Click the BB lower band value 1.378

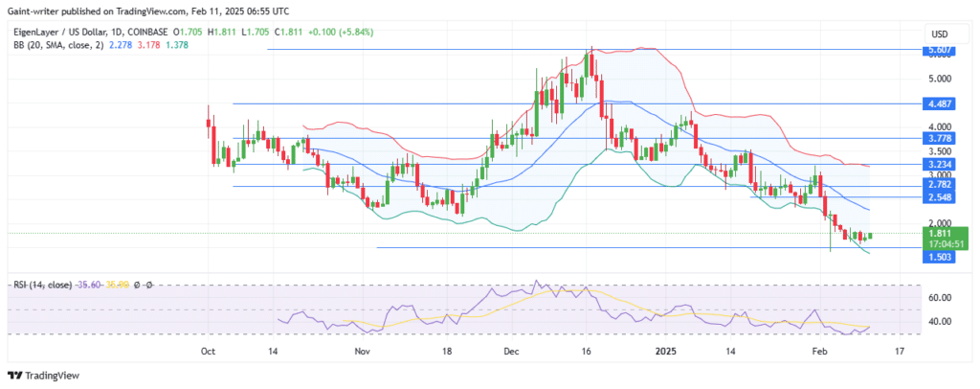[177, 45]
